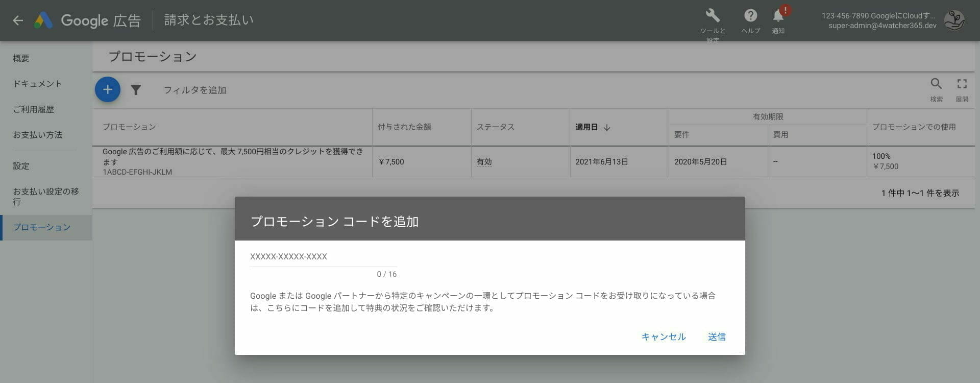Open 設定 in the sidebar

[21, 166]
